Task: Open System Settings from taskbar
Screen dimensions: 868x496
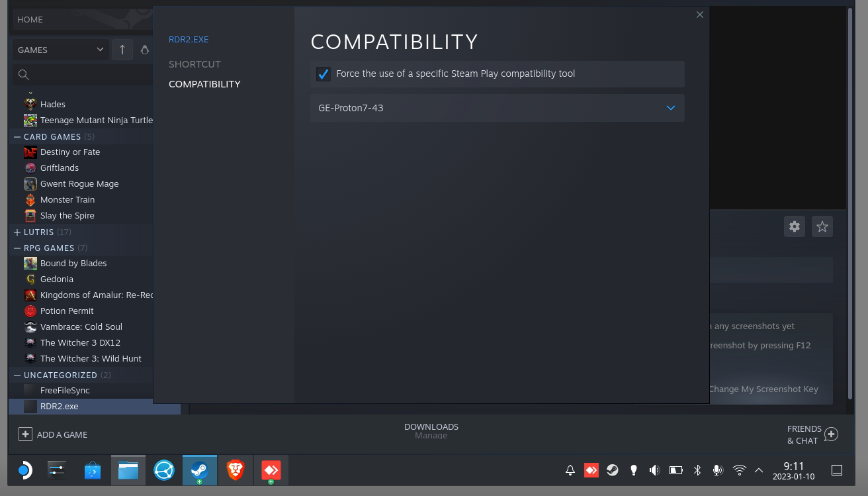Action: pyautogui.click(x=57, y=471)
